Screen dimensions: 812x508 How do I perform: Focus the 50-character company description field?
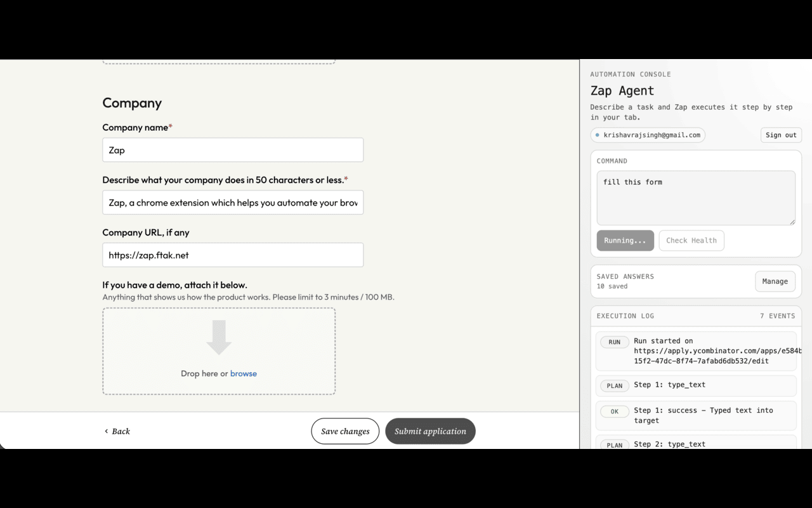pyautogui.click(x=233, y=203)
